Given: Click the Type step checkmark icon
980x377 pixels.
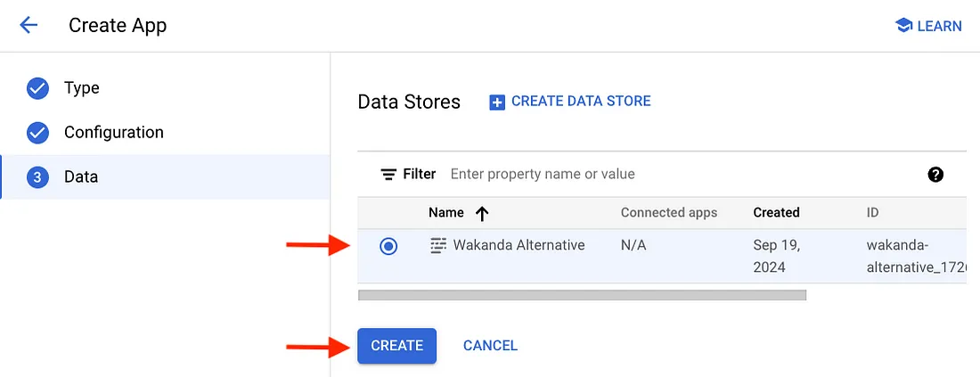Looking at the screenshot, I should click(37, 88).
